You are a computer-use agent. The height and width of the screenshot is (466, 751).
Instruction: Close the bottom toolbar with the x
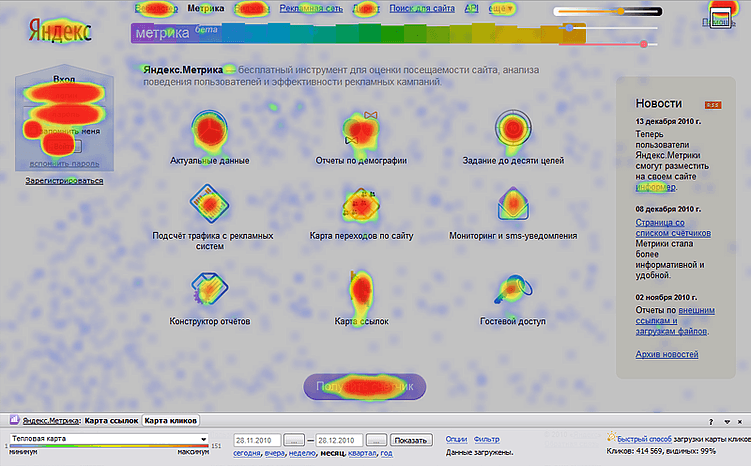coord(740,422)
